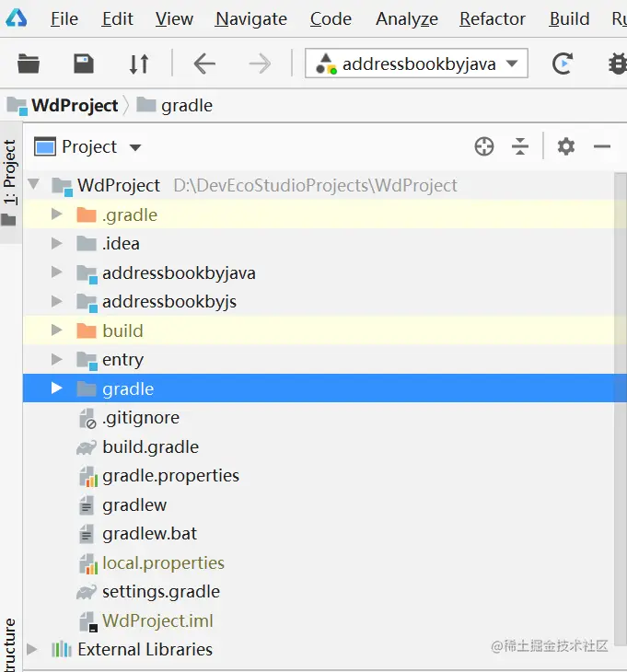
Task: Expand the .gradle folder
Action: (56, 214)
